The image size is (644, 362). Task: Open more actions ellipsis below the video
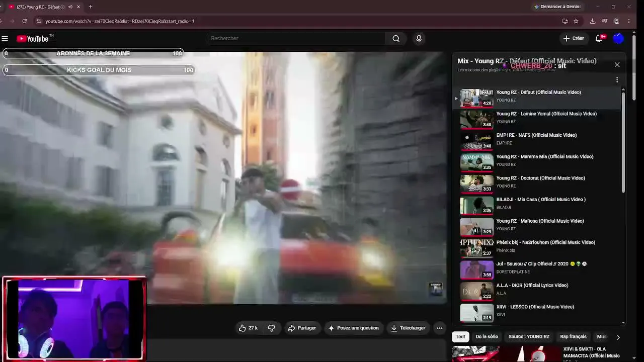[440, 328]
